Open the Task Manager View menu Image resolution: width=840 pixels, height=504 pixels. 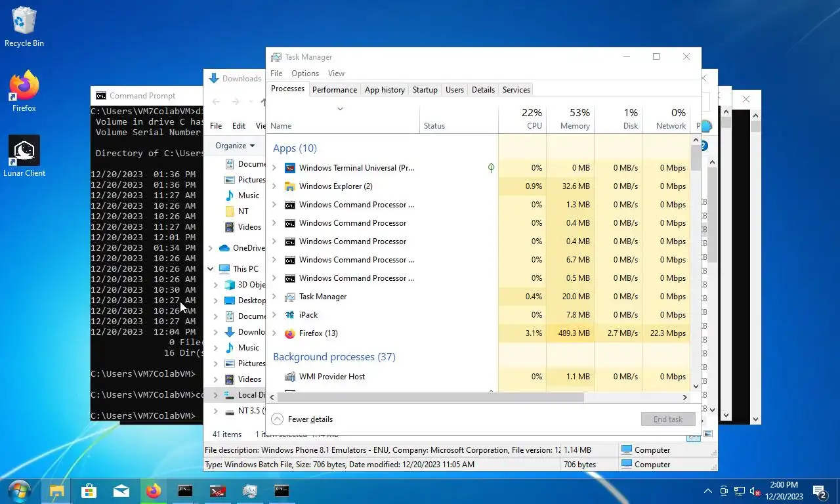(336, 73)
